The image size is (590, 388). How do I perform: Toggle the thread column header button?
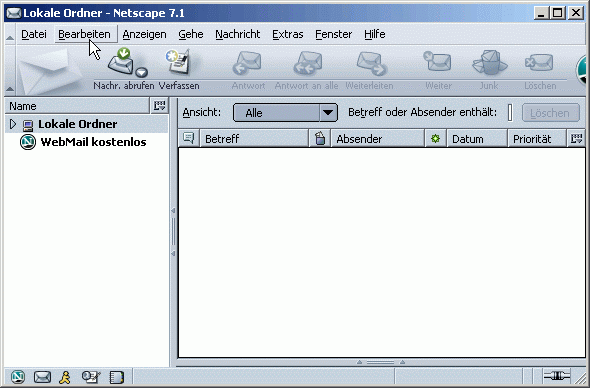tap(189, 138)
